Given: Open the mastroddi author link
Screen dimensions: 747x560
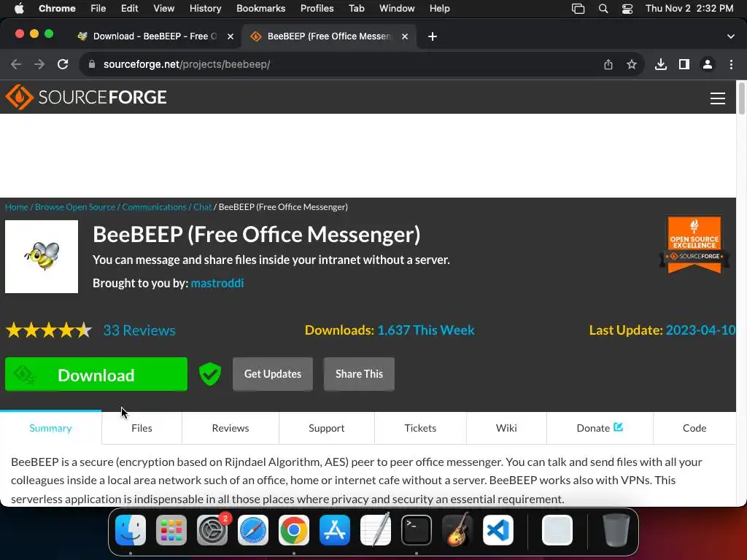Looking at the screenshot, I should [217, 284].
